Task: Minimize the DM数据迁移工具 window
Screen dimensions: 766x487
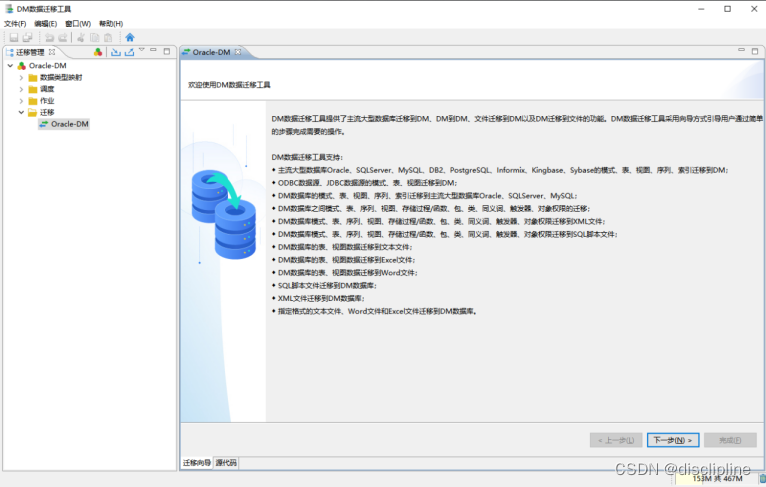Action: 701,9
